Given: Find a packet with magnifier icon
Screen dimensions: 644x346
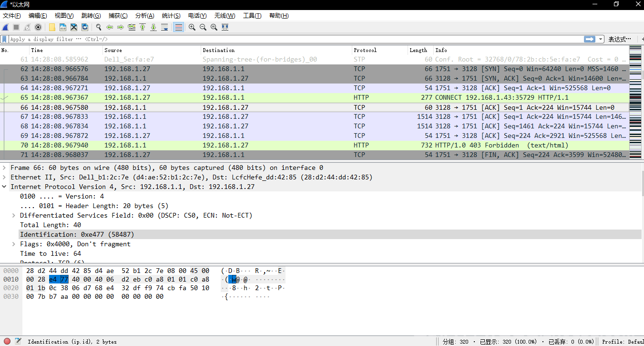Looking at the screenshot, I should coord(99,27).
